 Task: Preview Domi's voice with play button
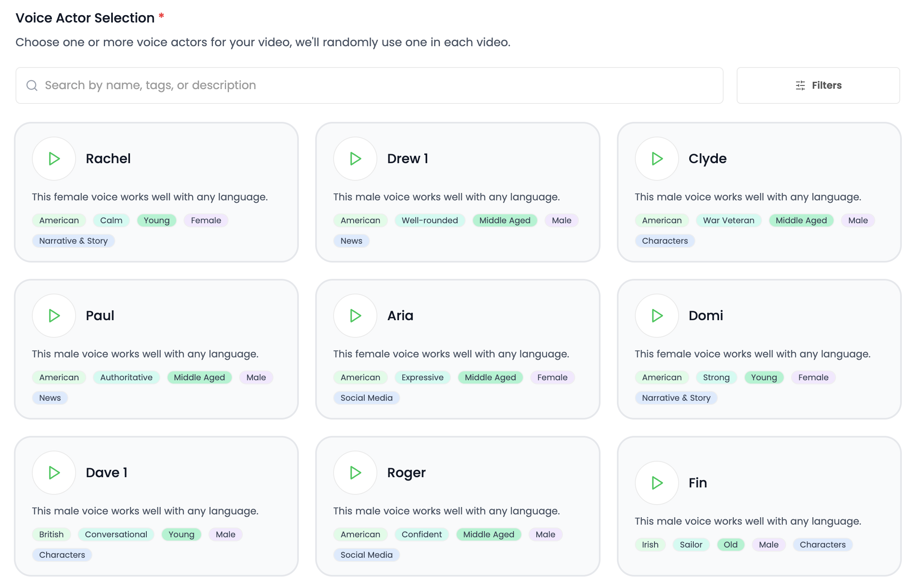[657, 316]
